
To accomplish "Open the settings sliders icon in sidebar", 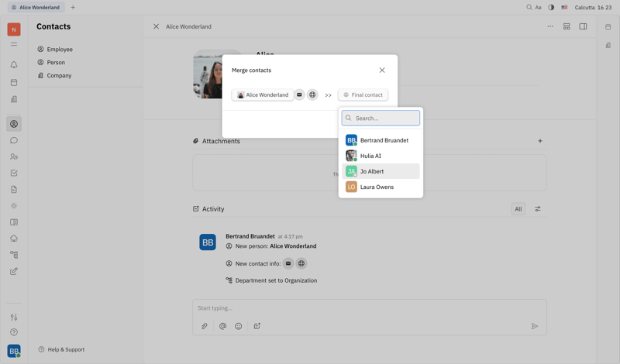I will [14, 317].
